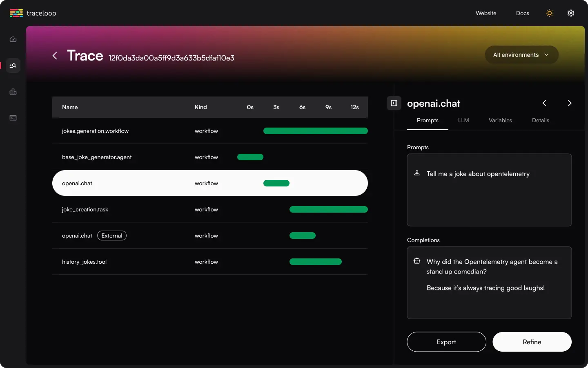Click the traceloop logo icon
This screenshot has height=368, width=588.
pos(16,13)
